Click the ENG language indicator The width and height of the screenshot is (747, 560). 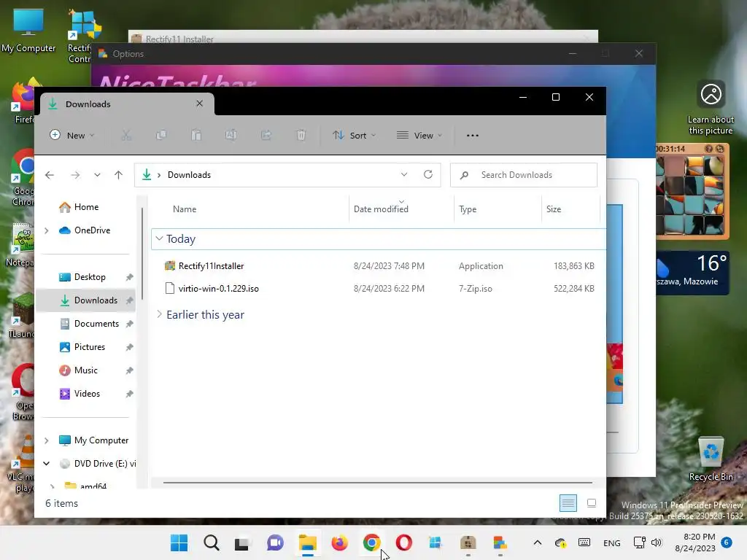(x=612, y=543)
